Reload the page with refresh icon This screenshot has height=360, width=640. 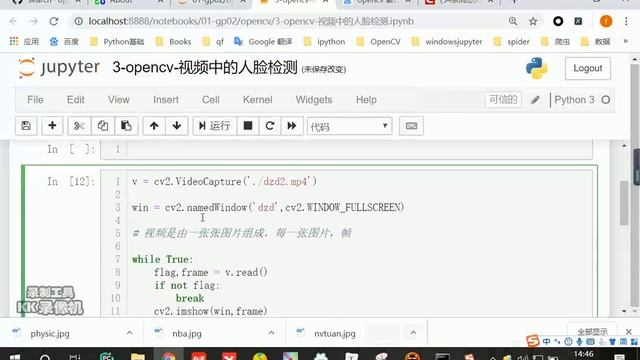pyautogui.click(x=53, y=21)
